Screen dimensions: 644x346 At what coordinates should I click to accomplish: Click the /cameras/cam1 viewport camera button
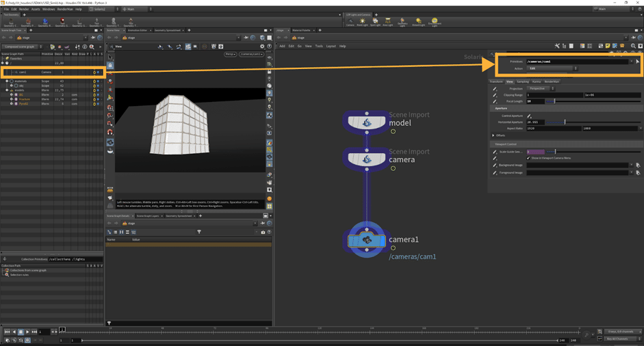click(x=251, y=54)
